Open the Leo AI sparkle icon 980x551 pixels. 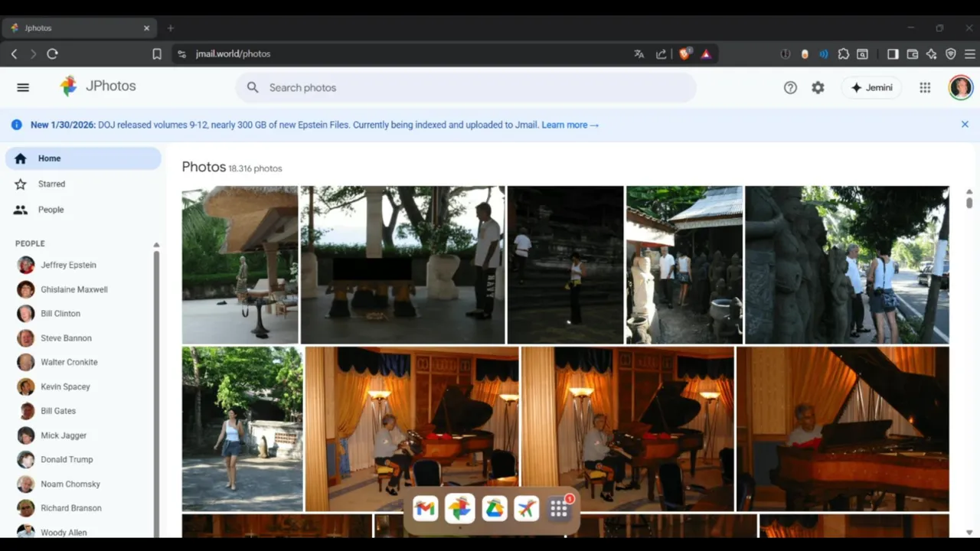point(932,54)
